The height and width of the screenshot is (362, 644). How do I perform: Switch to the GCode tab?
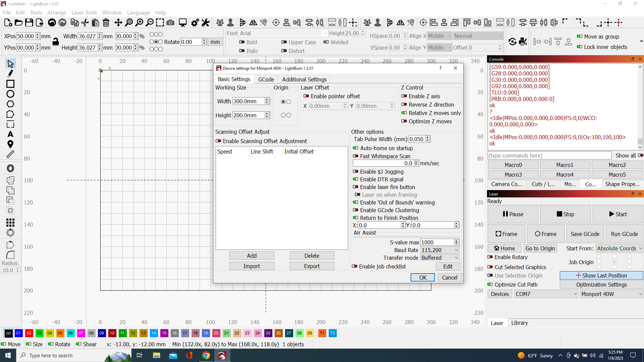(x=266, y=79)
